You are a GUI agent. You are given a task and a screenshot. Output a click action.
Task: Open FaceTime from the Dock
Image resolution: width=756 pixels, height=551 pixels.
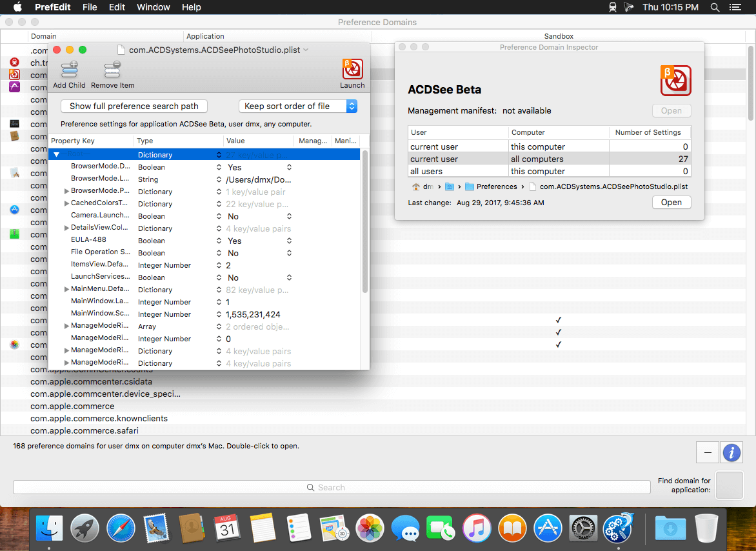[441, 528]
